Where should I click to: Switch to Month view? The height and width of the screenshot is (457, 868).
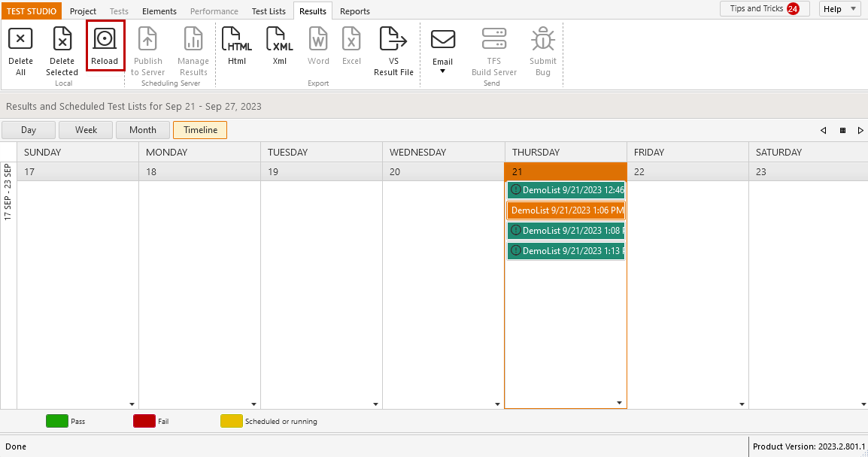pos(143,130)
